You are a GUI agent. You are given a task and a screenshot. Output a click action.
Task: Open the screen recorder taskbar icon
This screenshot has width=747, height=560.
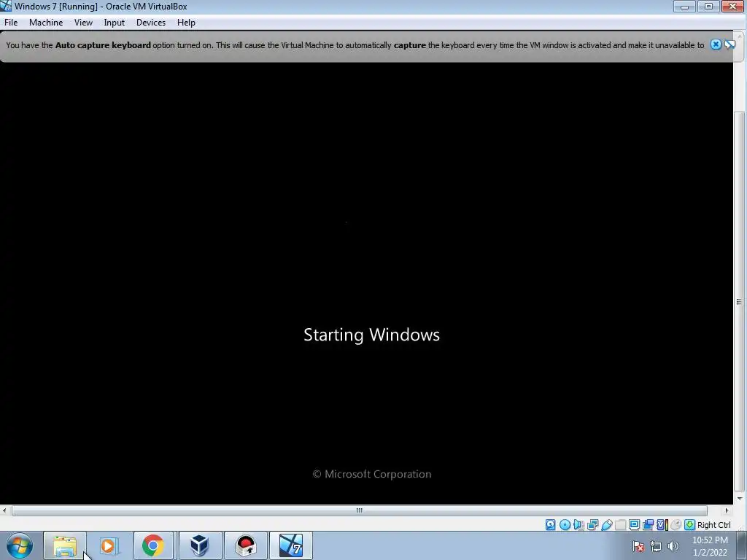(245, 545)
